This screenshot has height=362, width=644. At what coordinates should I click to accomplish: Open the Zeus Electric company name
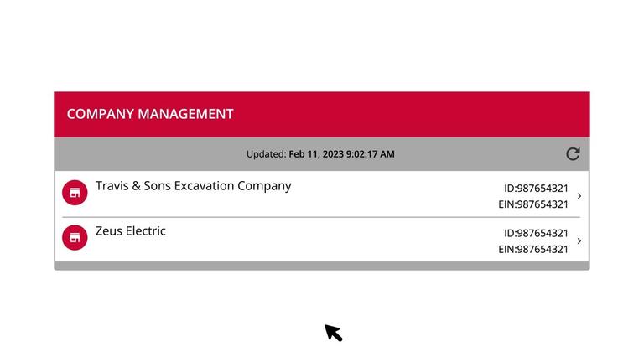pos(131,231)
